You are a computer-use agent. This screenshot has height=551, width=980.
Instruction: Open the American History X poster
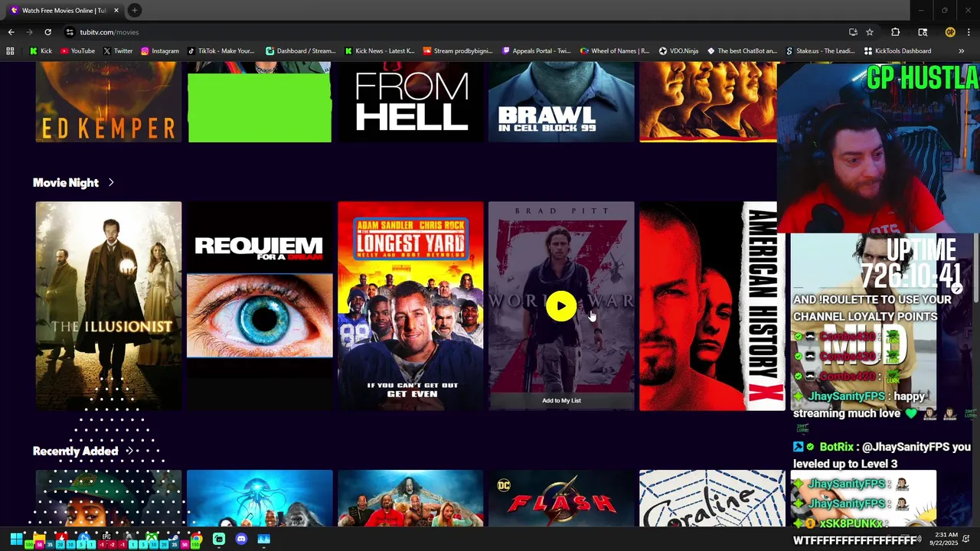(x=712, y=306)
